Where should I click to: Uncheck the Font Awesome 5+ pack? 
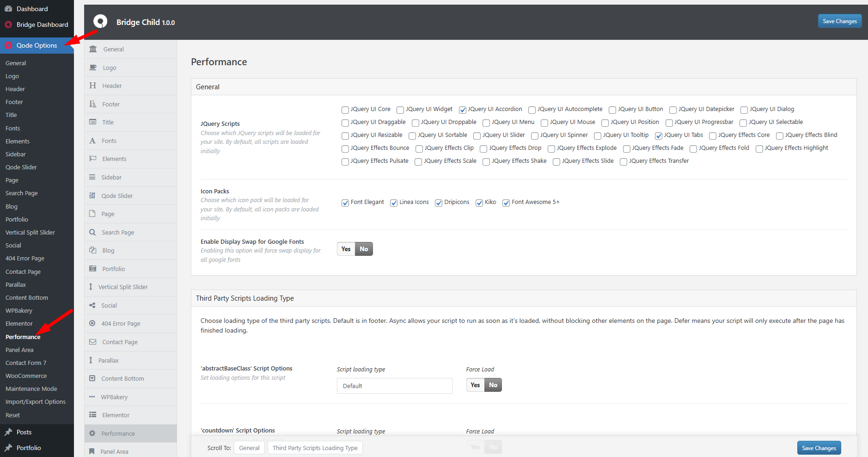(x=506, y=203)
